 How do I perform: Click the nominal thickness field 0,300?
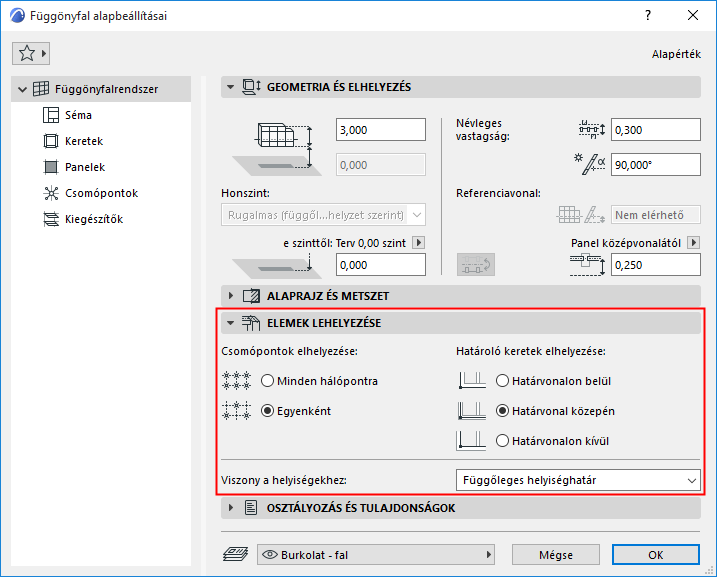click(x=656, y=130)
